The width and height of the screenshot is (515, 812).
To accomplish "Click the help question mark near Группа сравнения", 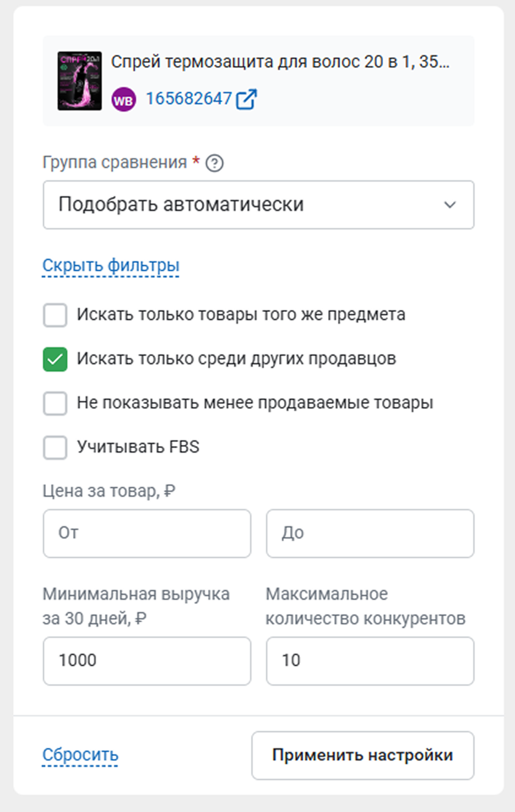I will pos(215,164).
